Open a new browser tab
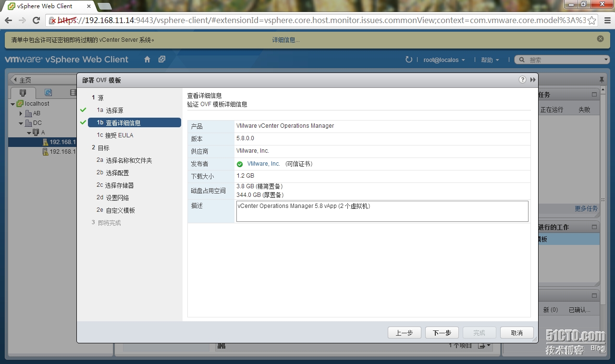The width and height of the screenshot is (615, 364). tap(104, 6)
